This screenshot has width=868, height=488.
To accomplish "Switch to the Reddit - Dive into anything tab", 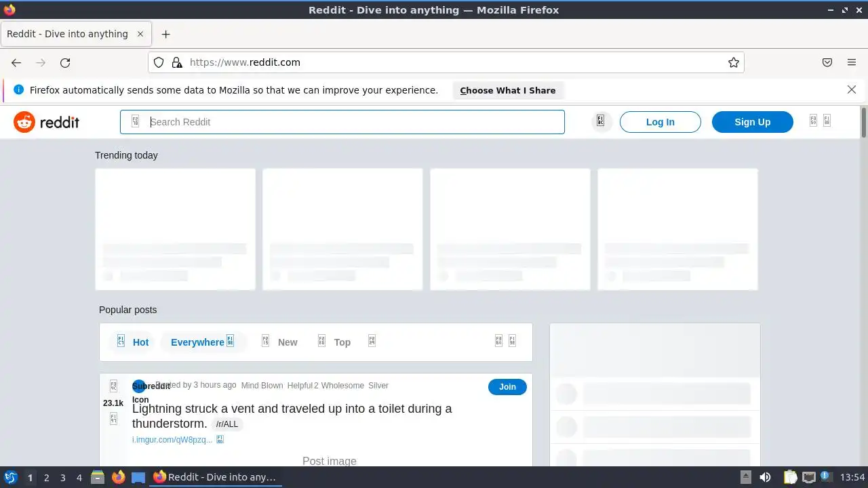I will pyautogui.click(x=75, y=34).
